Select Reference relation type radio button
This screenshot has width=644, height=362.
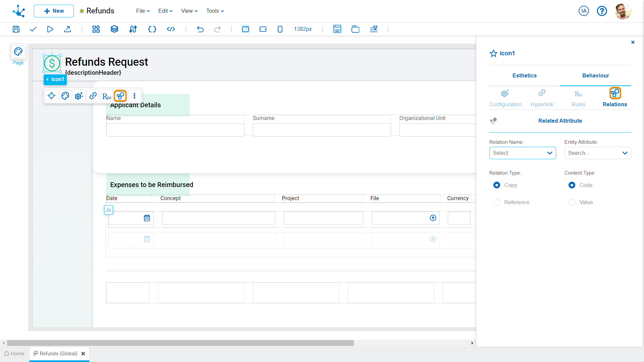click(x=496, y=202)
